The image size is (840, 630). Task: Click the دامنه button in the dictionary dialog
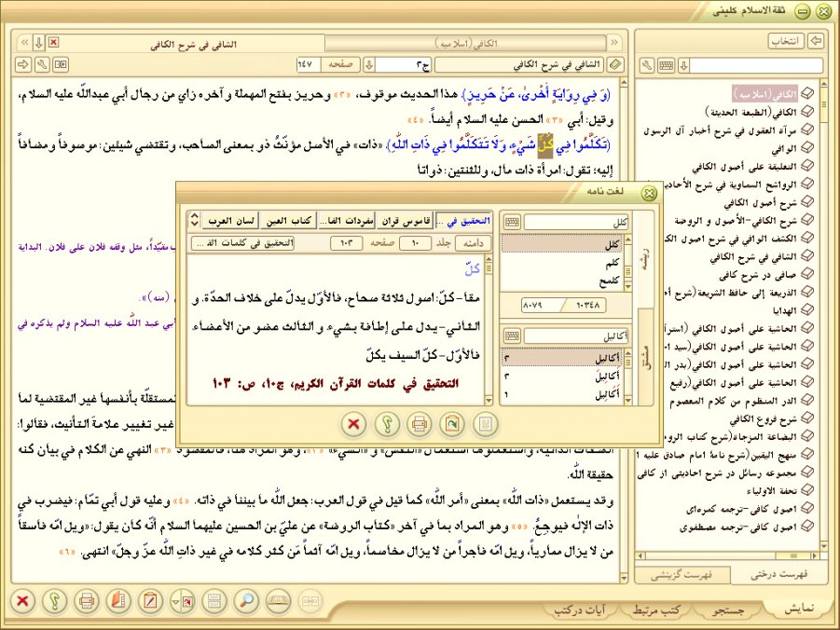pos(473,243)
